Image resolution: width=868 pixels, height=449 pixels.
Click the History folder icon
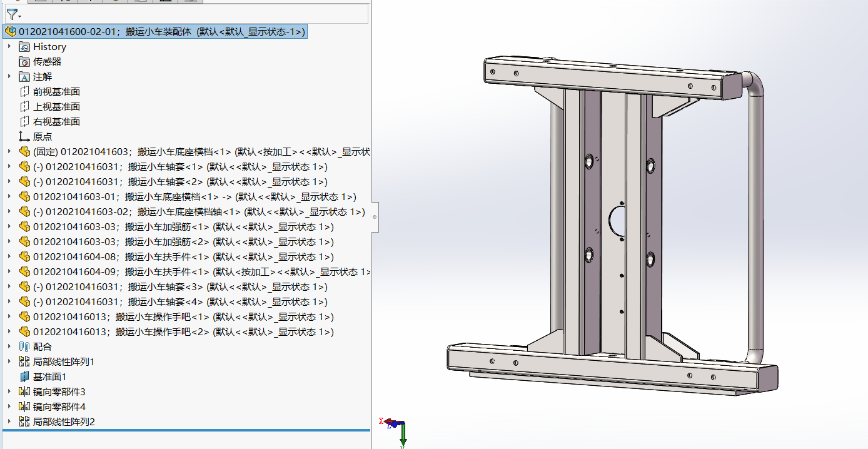click(x=24, y=47)
